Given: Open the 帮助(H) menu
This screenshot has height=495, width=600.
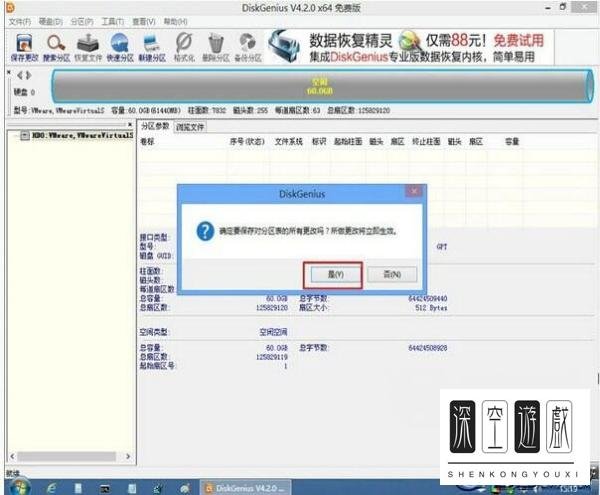Looking at the screenshot, I should 175,21.
